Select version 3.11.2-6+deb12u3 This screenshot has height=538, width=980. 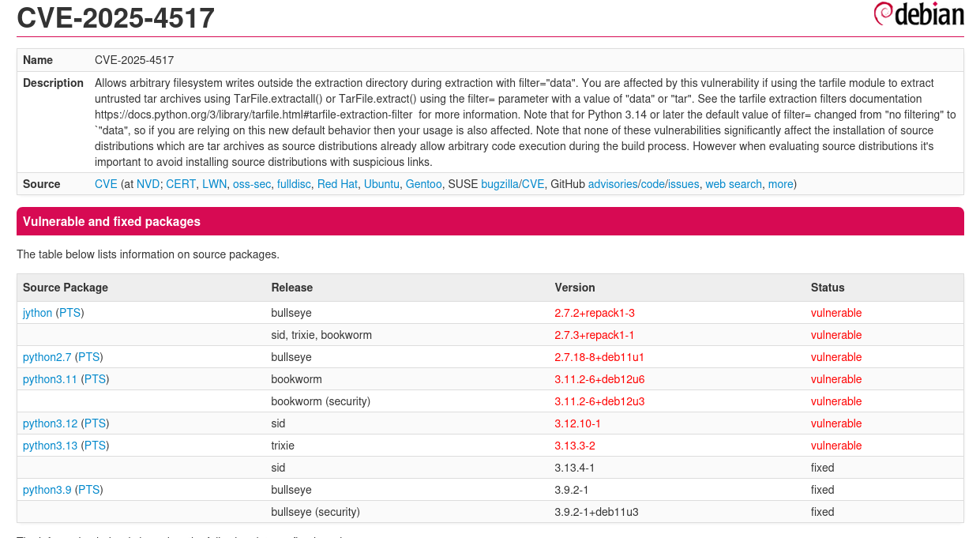coord(599,401)
